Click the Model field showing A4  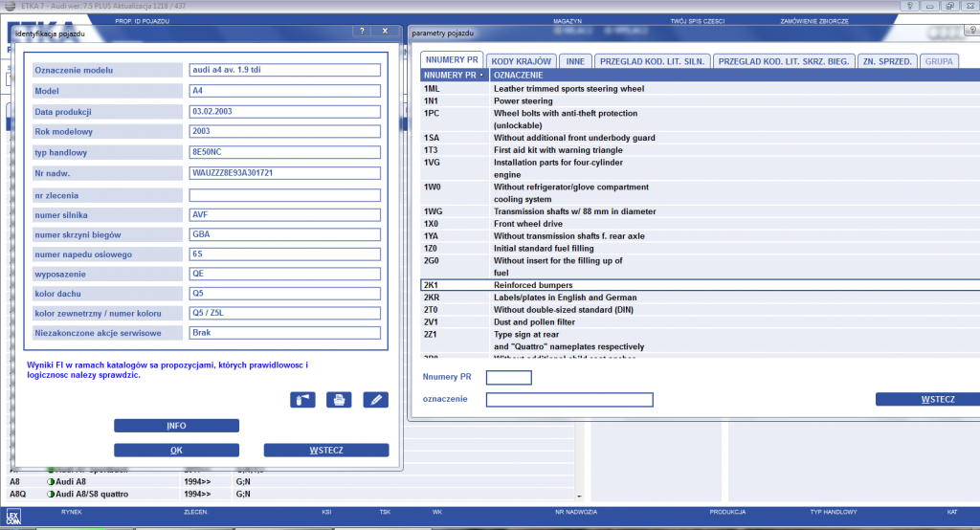point(284,91)
